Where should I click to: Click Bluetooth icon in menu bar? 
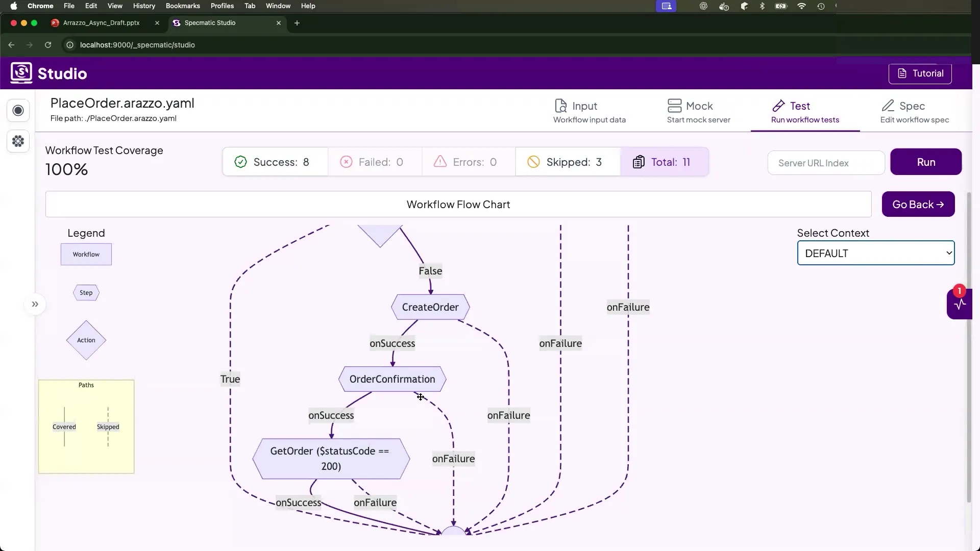pyautogui.click(x=762, y=6)
